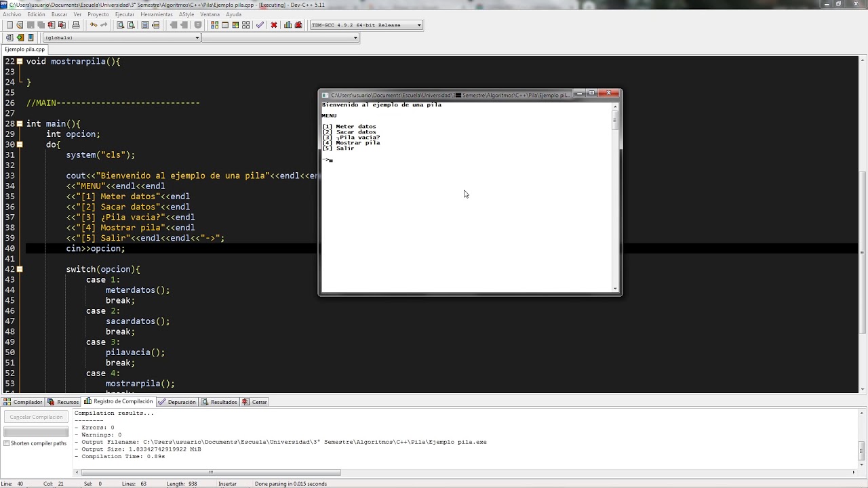Image resolution: width=868 pixels, height=488 pixels.
Task: Collapse the mostrarpila function fold on line 22
Action: [20, 61]
